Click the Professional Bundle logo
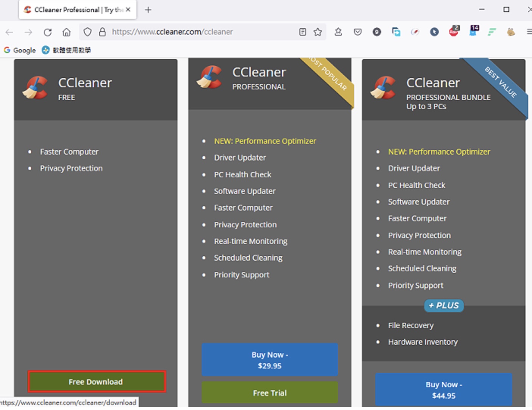532x410 pixels. 383,88
